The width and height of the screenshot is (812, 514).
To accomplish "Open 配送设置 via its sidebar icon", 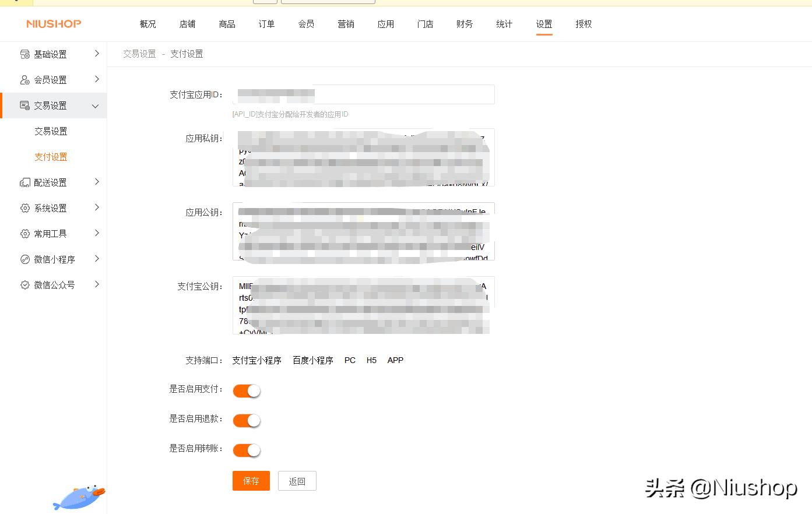I will 24,182.
